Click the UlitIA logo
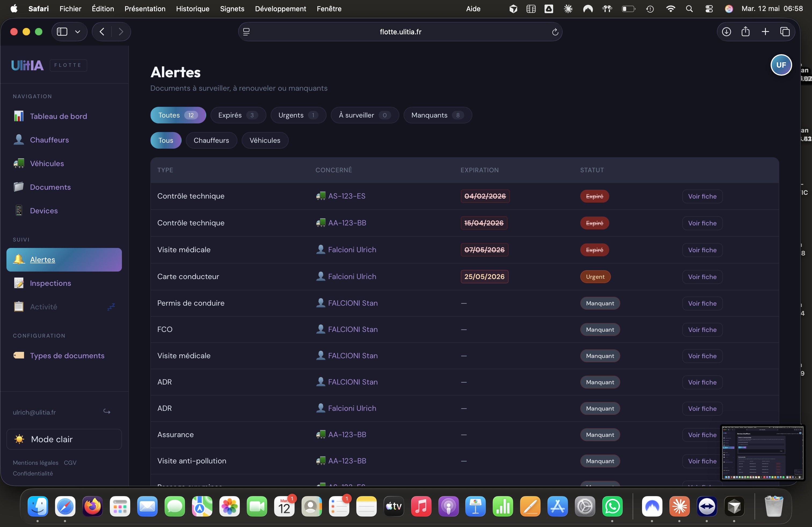Screen dimensions: 812x527 tap(27, 65)
